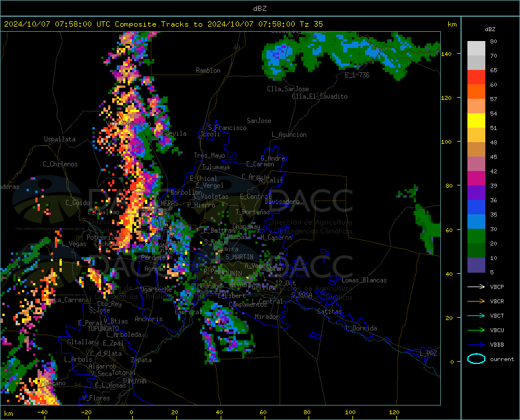Select the Clla.SanJose map label
The height and width of the screenshot is (420, 520).
tap(288, 89)
